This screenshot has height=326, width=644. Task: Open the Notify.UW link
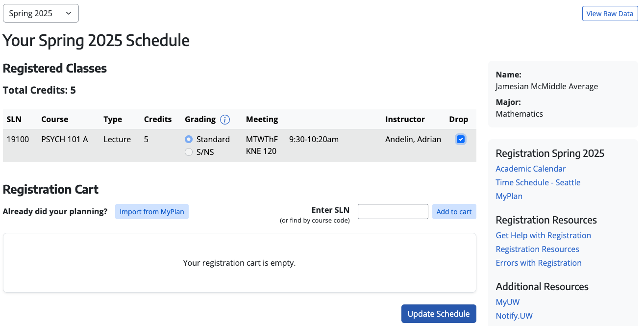pos(514,316)
